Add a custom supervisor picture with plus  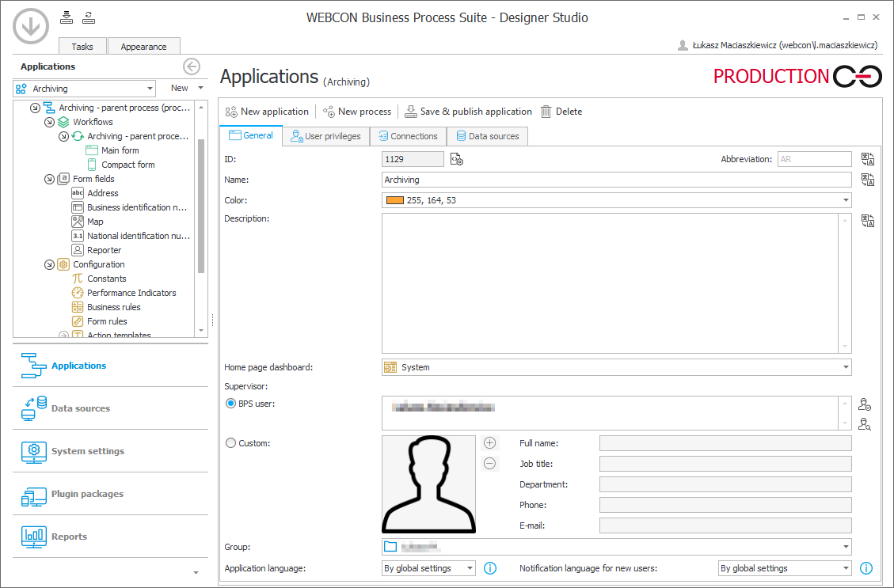click(490, 442)
